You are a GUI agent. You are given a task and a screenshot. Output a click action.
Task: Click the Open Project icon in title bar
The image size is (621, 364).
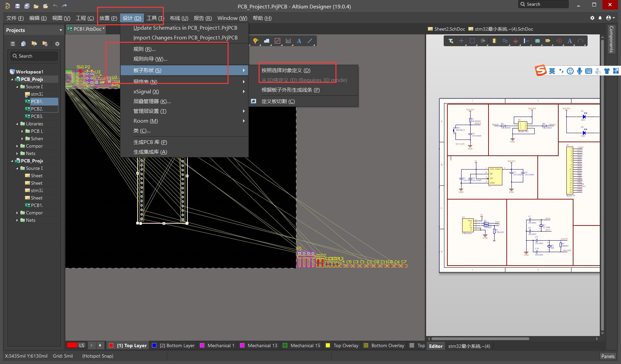pos(46,6)
